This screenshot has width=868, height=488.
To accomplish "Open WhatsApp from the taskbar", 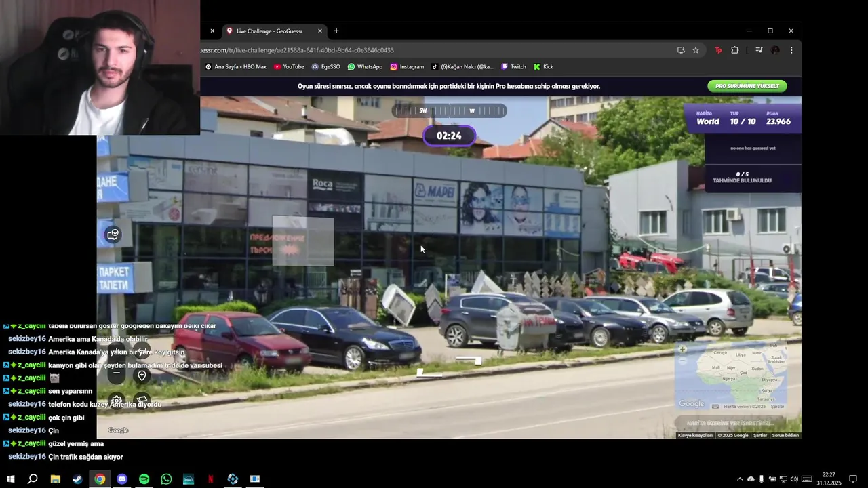I will coord(166,479).
